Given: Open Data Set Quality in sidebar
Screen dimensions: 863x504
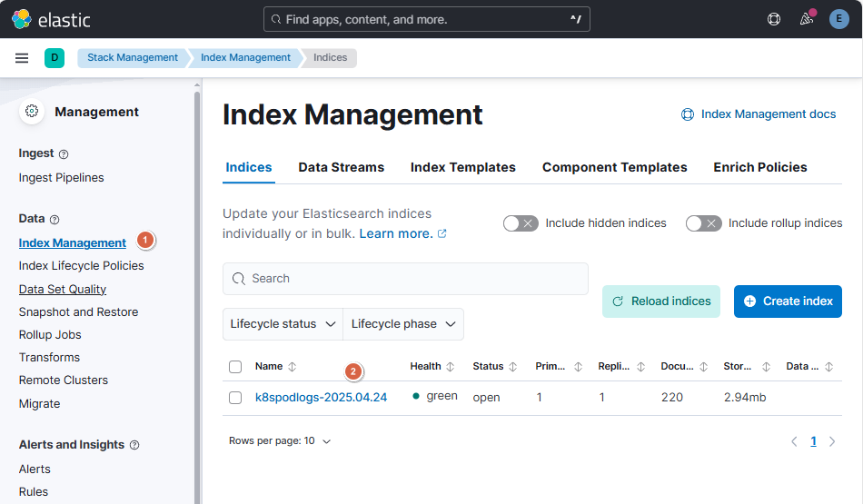Looking at the screenshot, I should pos(62,290).
